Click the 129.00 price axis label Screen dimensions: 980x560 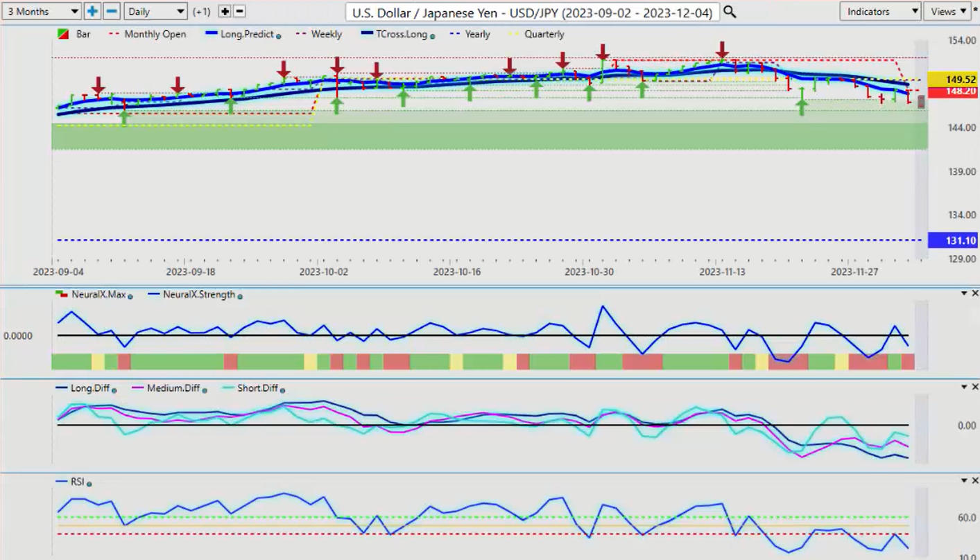tap(961, 259)
